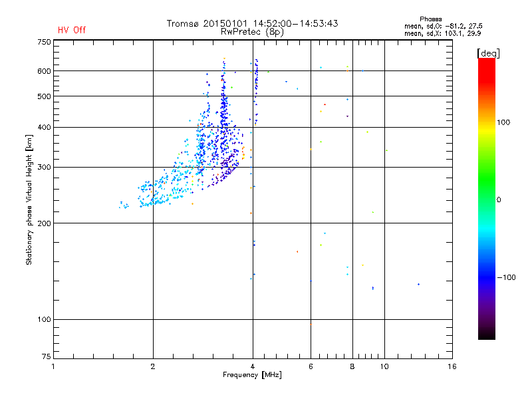The width and height of the screenshot is (532, 399).
Task: Select the "mean, sd,X: 103.1, 29.9" line
Action: click(x=442, y=33)
